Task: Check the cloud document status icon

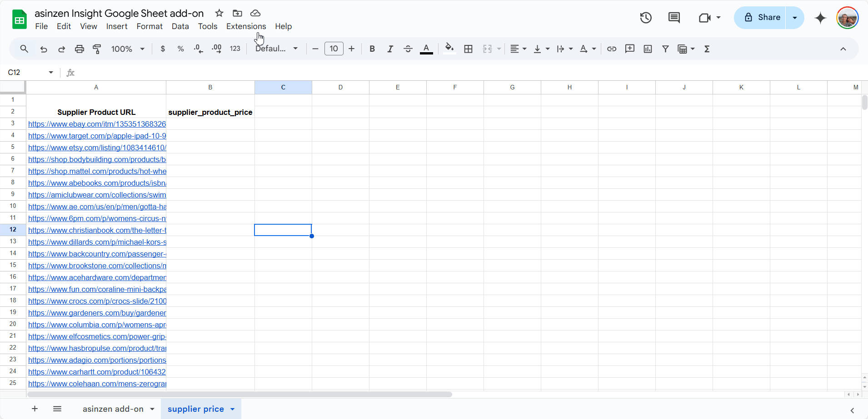Action: (255, 13)
